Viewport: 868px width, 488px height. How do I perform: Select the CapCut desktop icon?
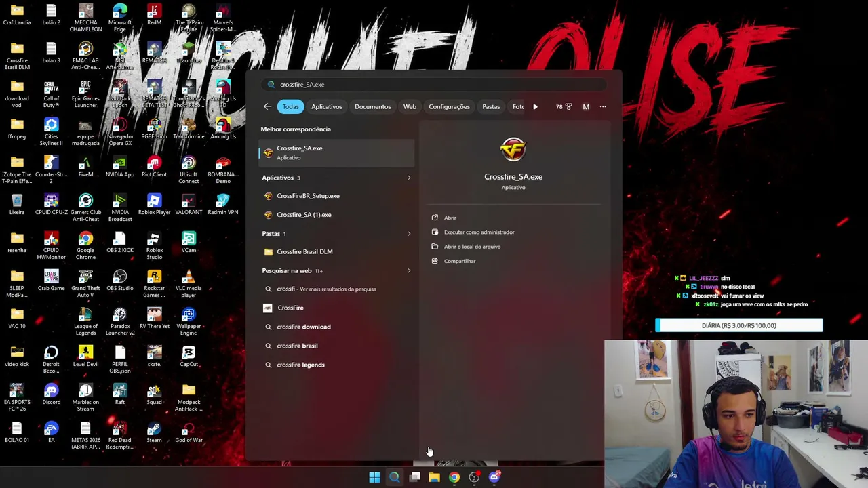click(189, 357)
